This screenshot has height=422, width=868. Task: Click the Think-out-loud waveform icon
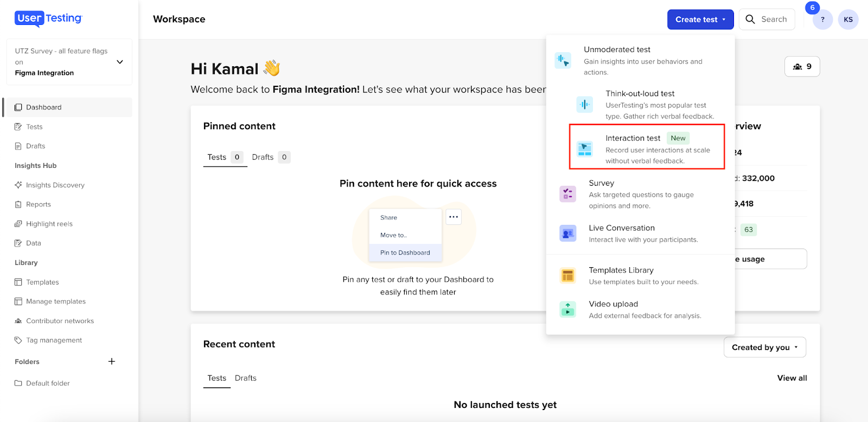[584, 104]
